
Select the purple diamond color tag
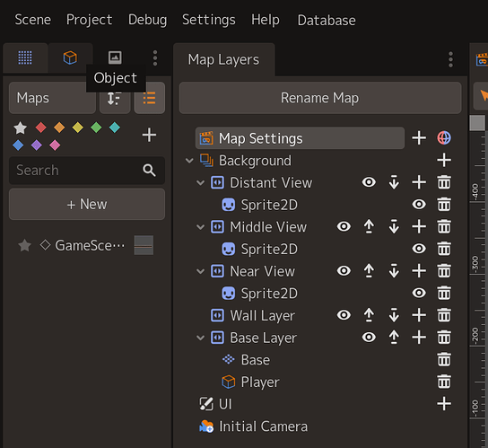click(x=37, y=145)
